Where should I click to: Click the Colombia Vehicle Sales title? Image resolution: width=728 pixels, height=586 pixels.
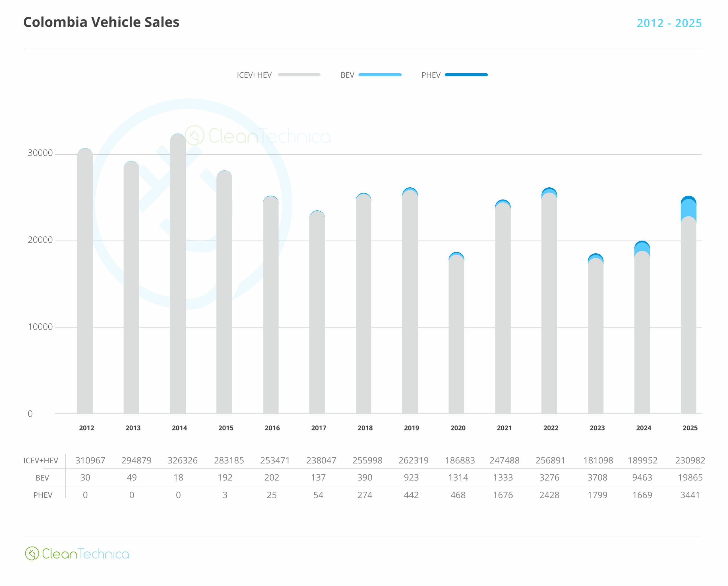click(101, 22)
